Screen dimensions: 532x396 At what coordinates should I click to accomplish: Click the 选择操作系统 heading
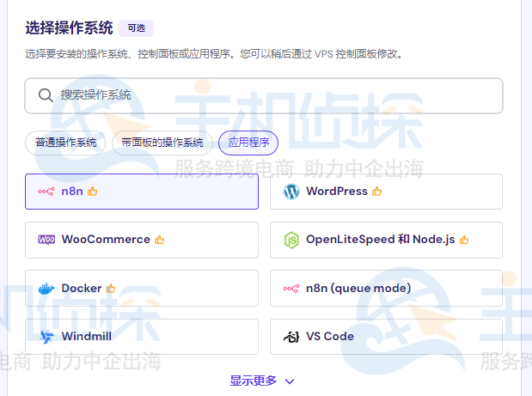pos(70,27)
